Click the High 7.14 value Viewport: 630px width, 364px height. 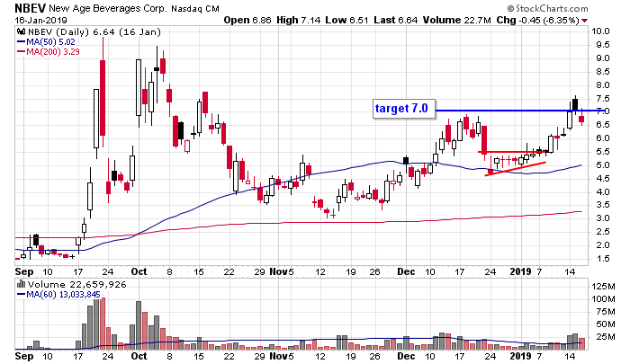tap(299, 20)
